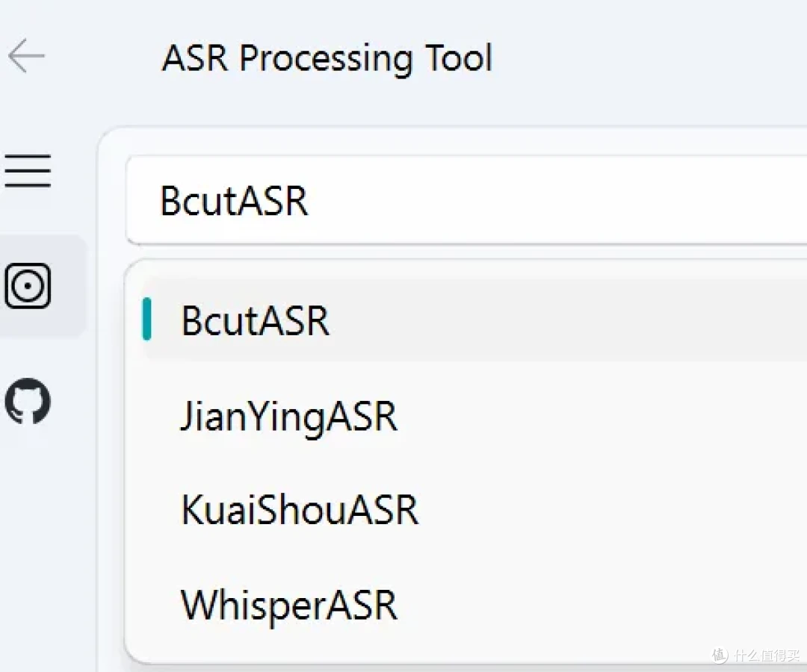Click the BcutASR engine combo box
Image resolution: width=807 pixels, height=672 pixels.
pos(466,201)
